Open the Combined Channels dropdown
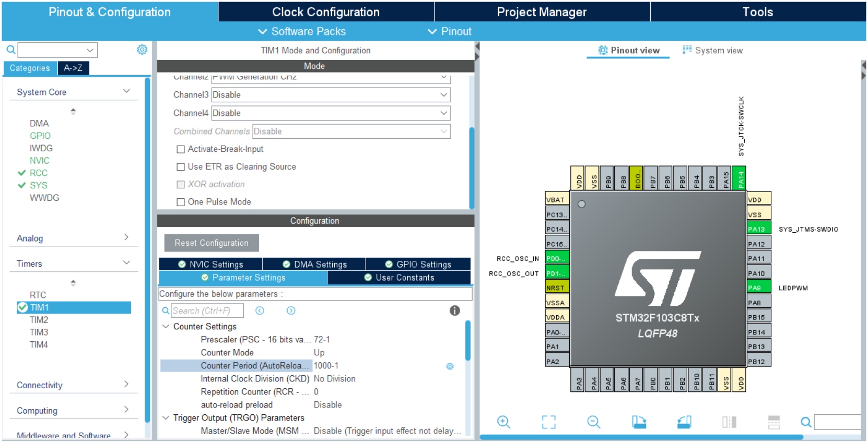This screenshot has height=443, width=868. pos(351,131)
